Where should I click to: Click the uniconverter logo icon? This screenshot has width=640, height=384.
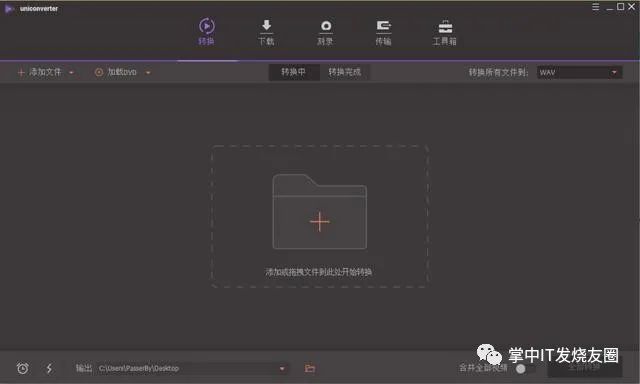click(8, 9)
